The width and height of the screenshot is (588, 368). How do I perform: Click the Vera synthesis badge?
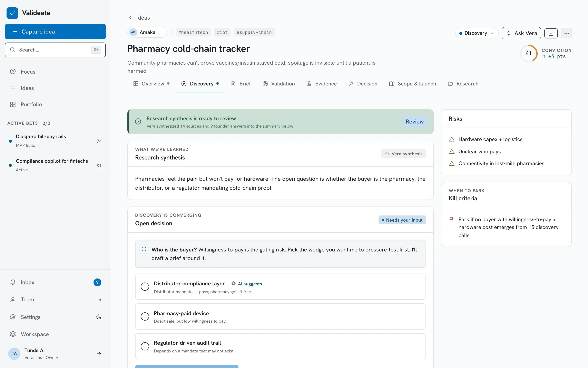click(x=403, y=154)
